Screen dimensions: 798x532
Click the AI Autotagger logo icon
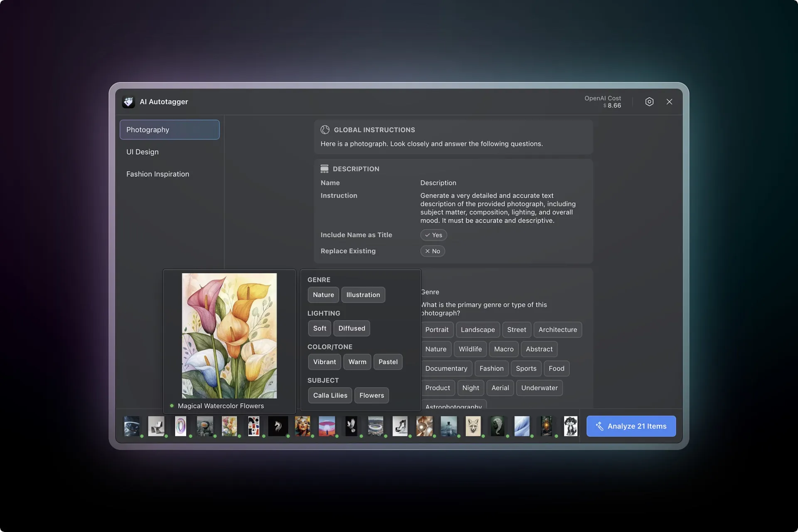pyautogui.click(x=128, y=102)
